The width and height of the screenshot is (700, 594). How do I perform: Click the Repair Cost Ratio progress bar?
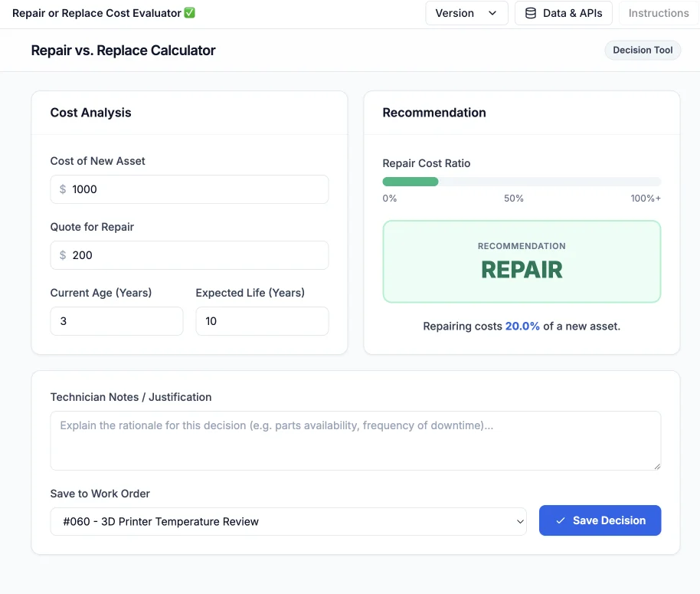coord(522,182)
